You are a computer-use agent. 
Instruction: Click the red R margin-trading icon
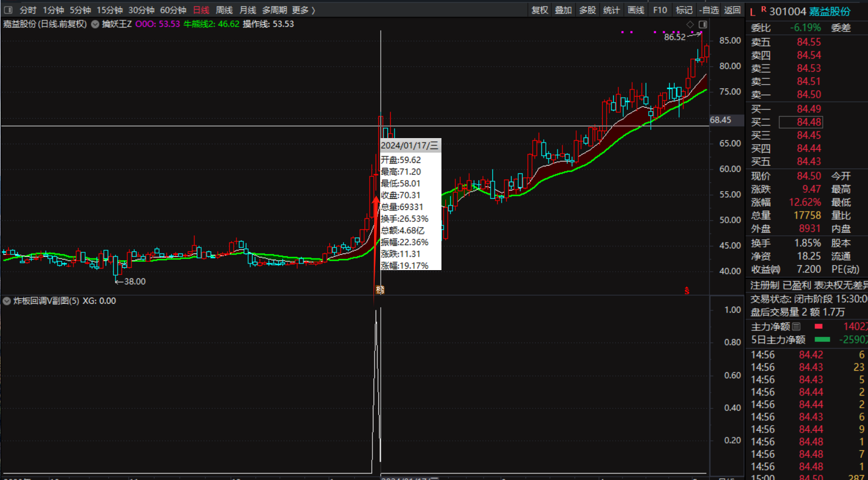coord(764,9)
